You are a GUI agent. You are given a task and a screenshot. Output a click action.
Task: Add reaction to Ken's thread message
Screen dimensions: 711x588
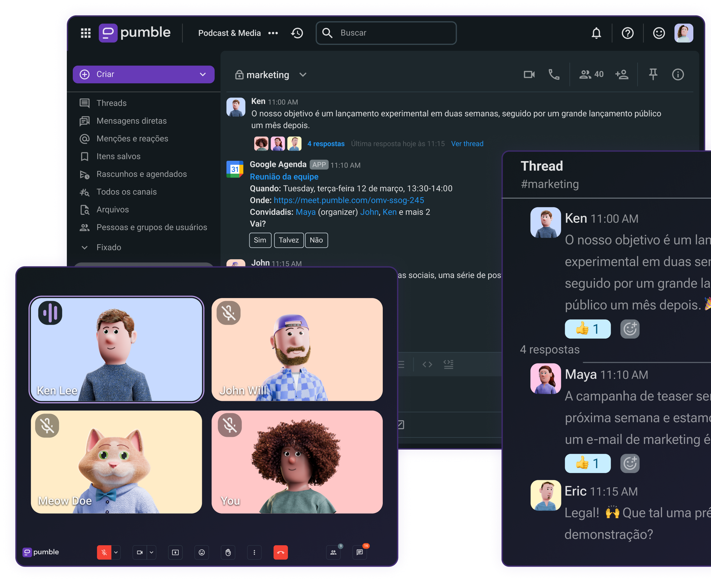630,329
